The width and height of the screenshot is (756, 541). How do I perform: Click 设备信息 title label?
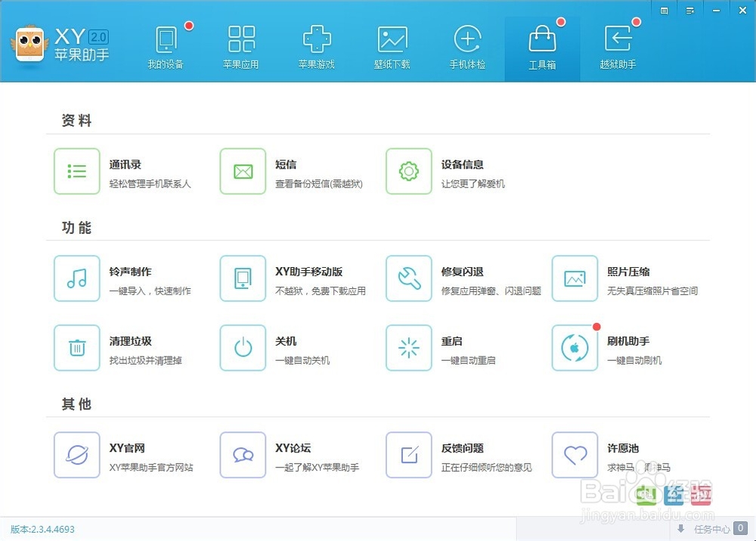tap(463, 164)
